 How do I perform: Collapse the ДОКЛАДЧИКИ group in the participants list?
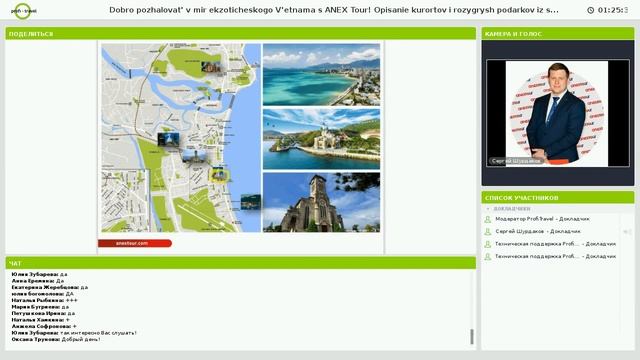tap(487, 209)
